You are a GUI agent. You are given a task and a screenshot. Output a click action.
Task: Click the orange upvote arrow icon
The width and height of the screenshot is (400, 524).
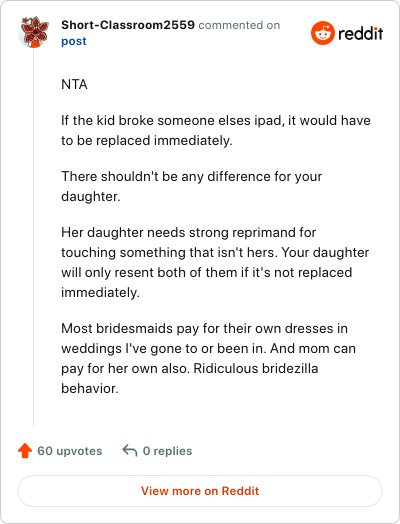coord(25,451)
